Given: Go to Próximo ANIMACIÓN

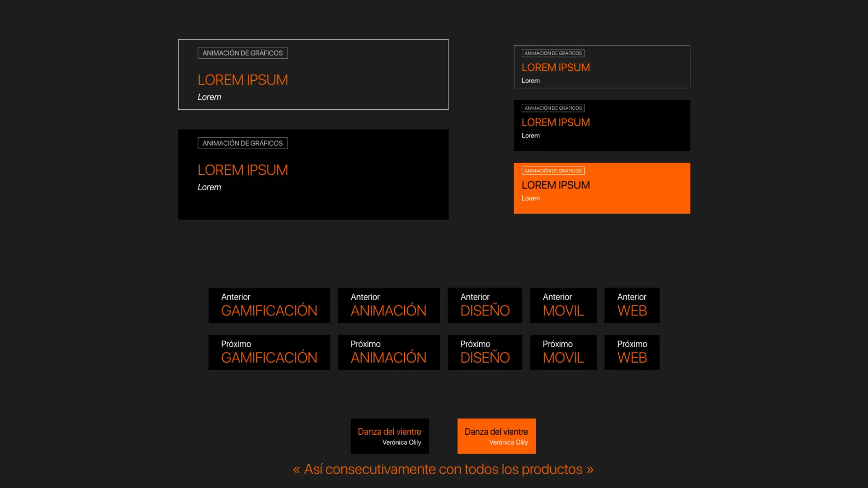Looking at the screenshot, I should (x=389, y=352).
